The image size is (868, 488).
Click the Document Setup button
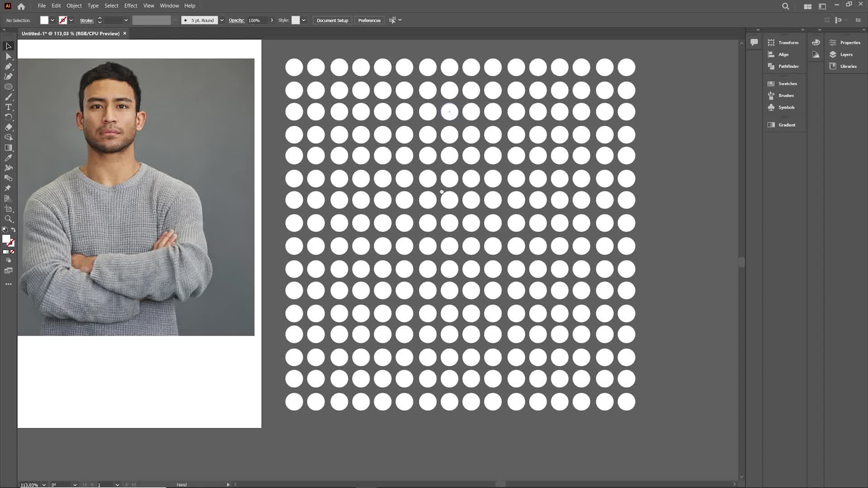pyautogui.click(x=332, y=20)
